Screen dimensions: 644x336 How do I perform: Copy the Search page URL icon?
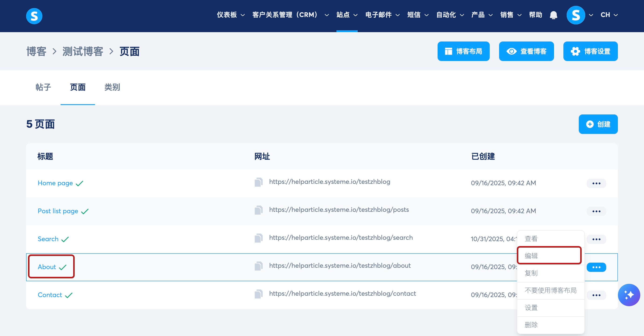[258, 238]
